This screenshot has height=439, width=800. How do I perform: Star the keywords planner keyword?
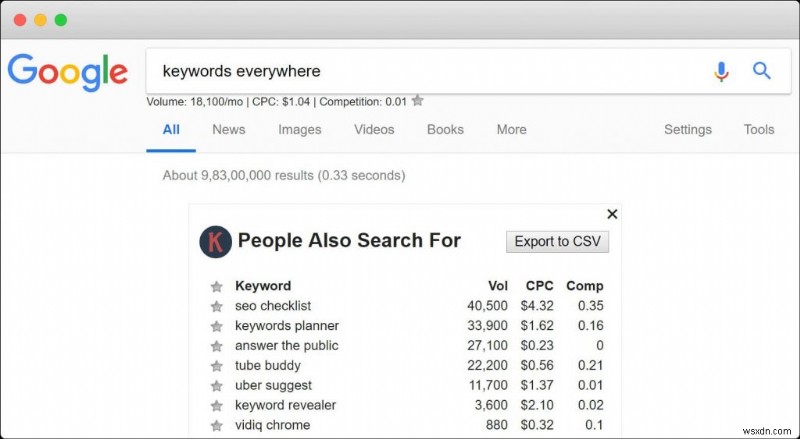click(217, 326)
